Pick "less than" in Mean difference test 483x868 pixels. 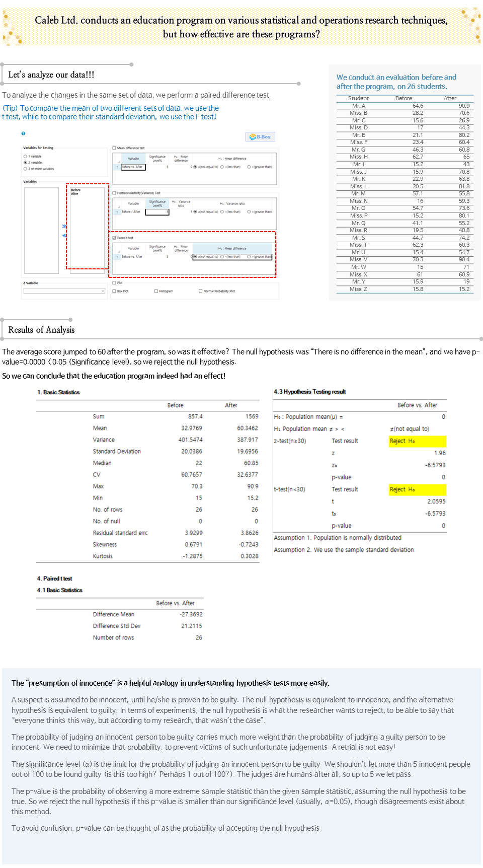[222, 167]
